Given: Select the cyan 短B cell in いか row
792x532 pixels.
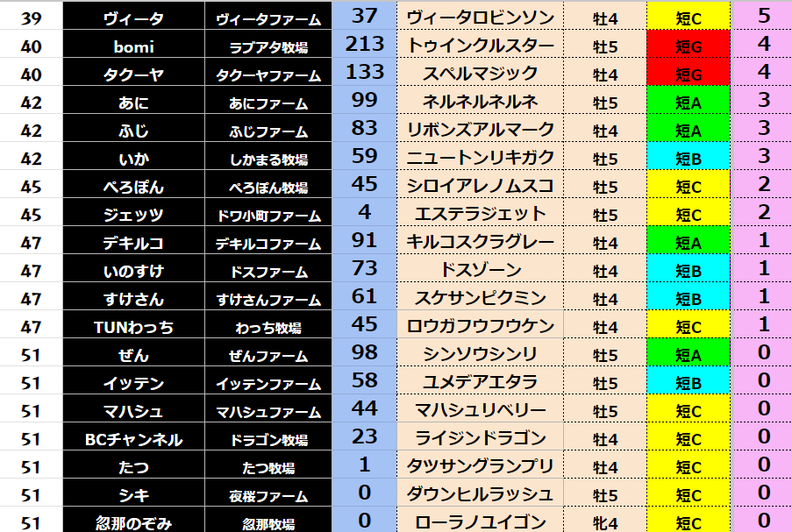Looking at the screenshot, I should [x=688, y=158].
